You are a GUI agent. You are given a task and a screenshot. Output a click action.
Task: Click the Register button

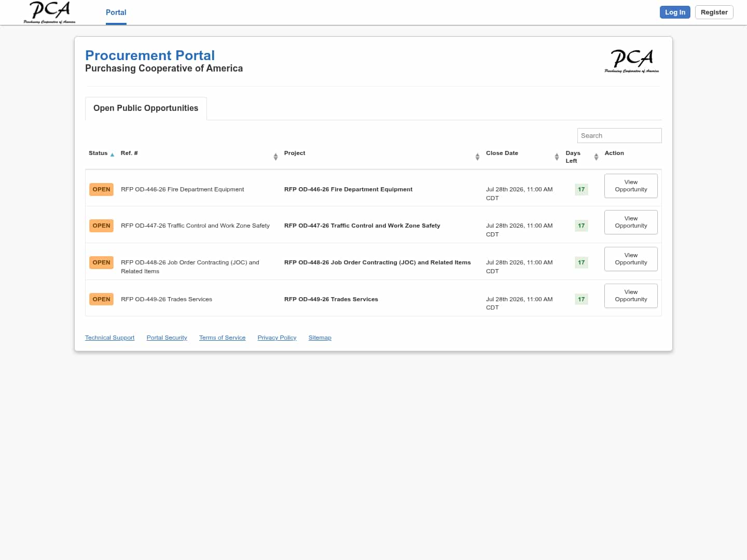714,12
